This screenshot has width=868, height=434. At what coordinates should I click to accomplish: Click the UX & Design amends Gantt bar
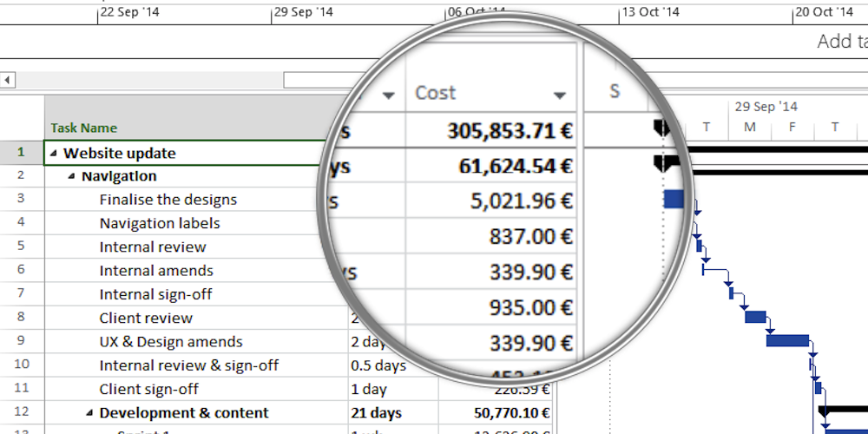[786, 340]
